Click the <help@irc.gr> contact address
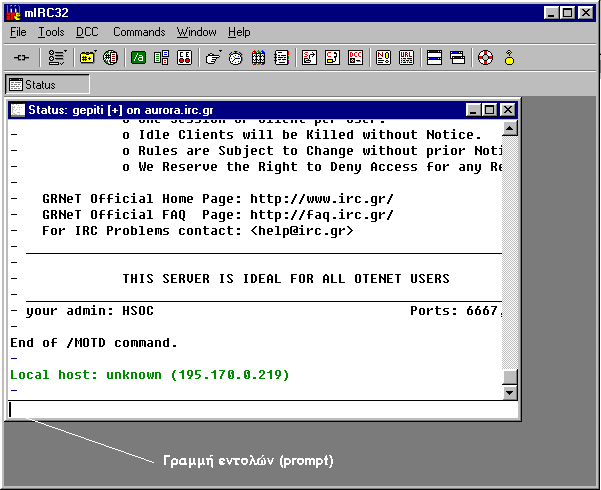The image size is (601, 490). click(x=302, y=231)
